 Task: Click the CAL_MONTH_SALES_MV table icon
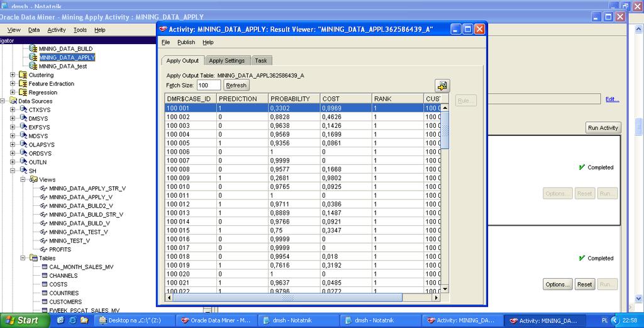(45, 267)
